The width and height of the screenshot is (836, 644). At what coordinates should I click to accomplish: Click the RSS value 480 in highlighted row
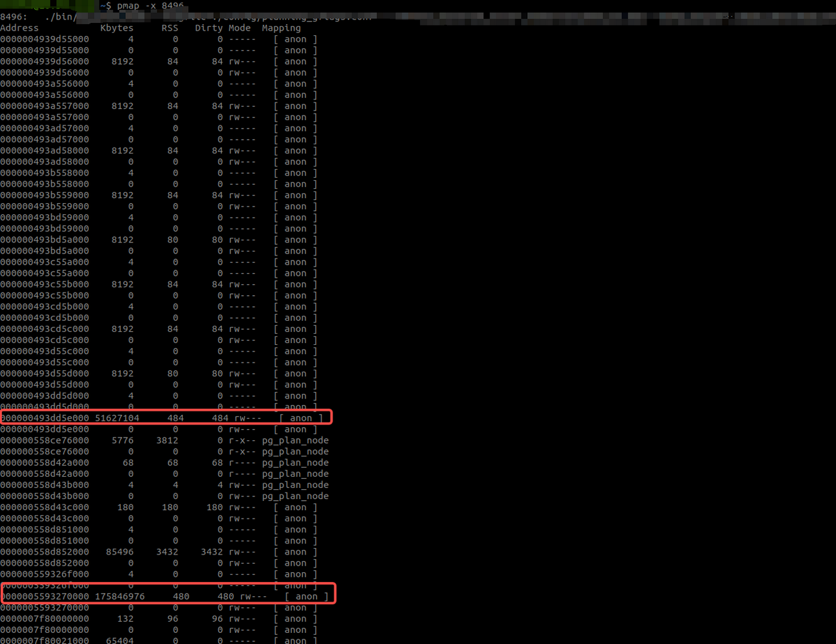tap(181, 596)
